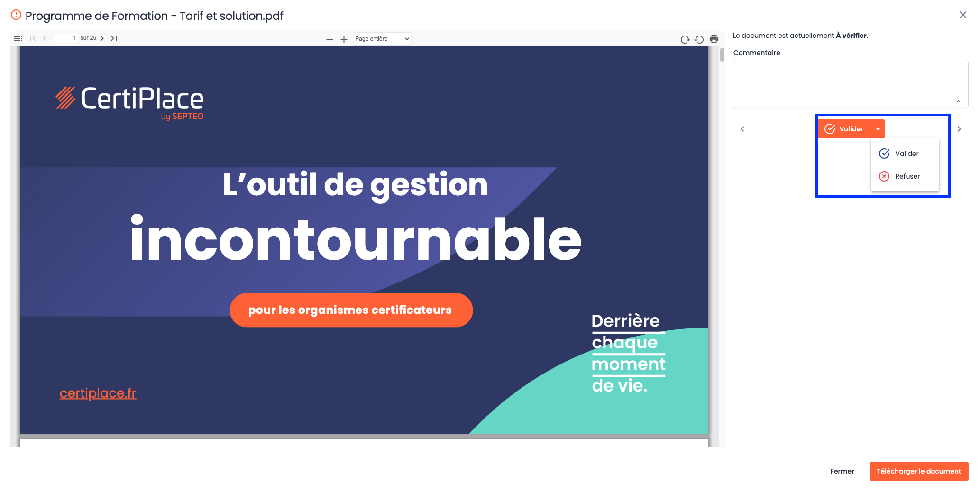Choose Valider from the dropdown menu

[905, 154]
